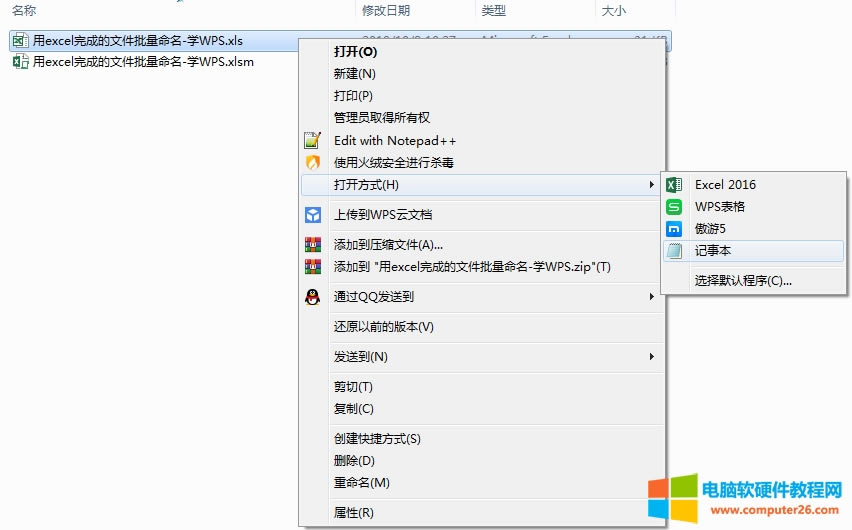Image resolution: width=852 pixels, height=530 pixels.
Task: Click the xlsm file's Excel icon
Action: pos(20,61)
